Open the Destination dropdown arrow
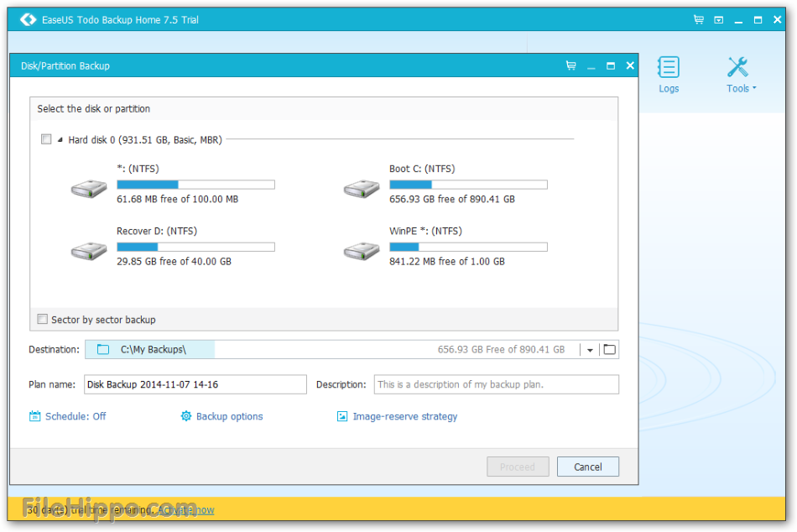Image resolution: width=797 pixels, height=532 pixels. point(590,350)
